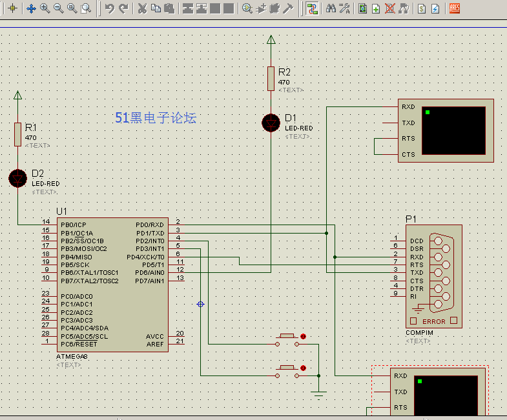
Task: Toggle the Wire Autorouter icon
Action: [x=313, y=8]
